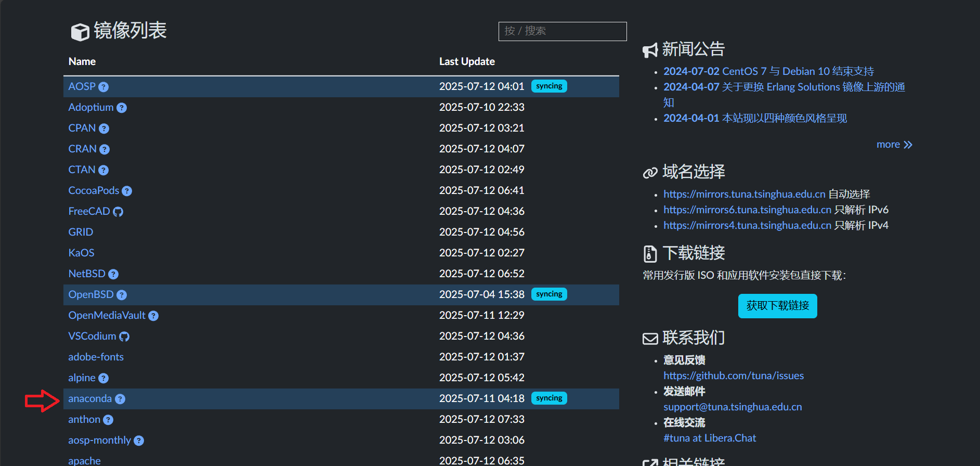This screenshot has height=466, width=980.
Task: Open help icon next to aosp-monthly
Action: pos(139,441)
